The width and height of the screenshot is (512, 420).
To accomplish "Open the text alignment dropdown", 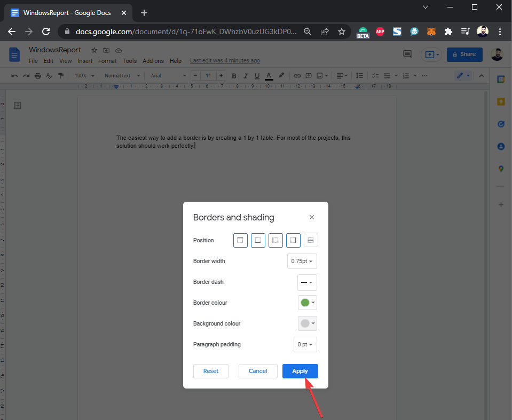I will pyautogui.click(x=342, y=76).
